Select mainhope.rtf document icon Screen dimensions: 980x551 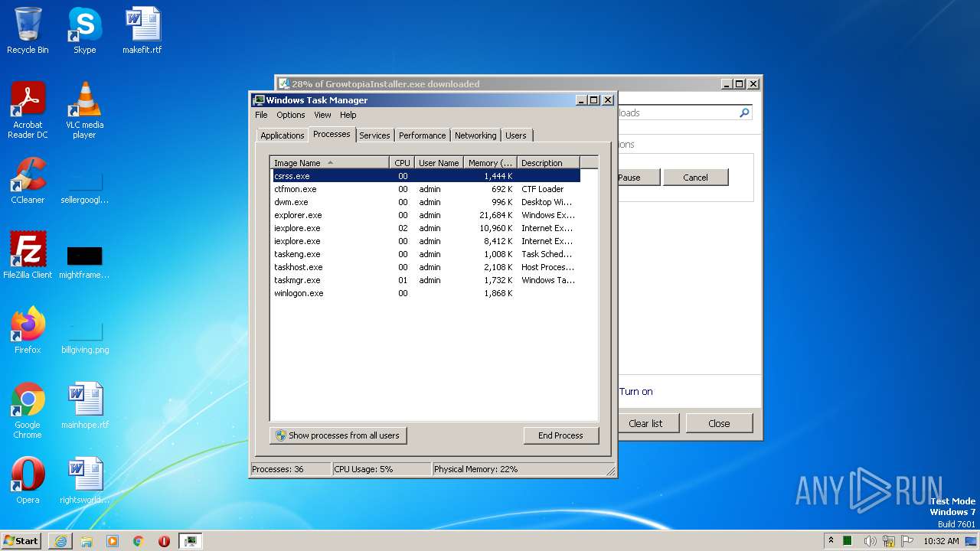[x=84, y=406]
